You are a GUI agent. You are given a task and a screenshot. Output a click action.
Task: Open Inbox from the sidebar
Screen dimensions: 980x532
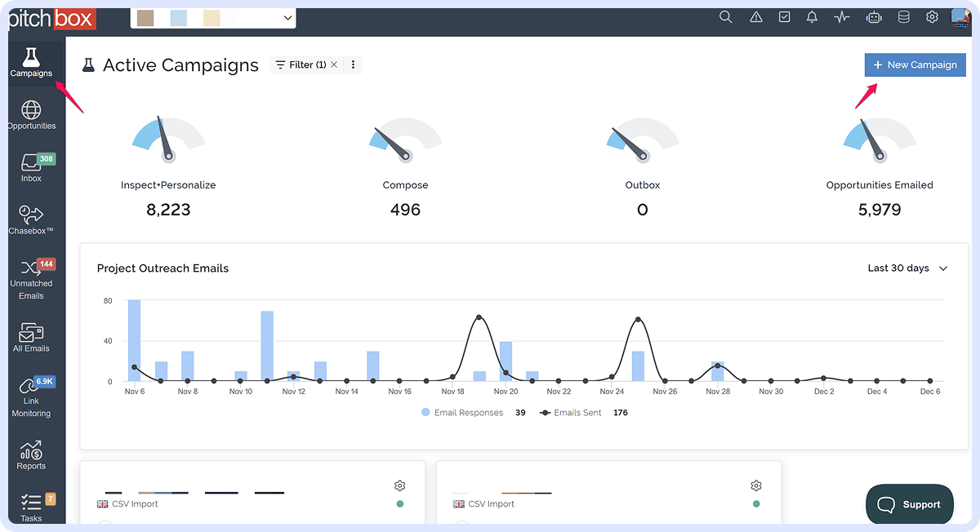32,168
